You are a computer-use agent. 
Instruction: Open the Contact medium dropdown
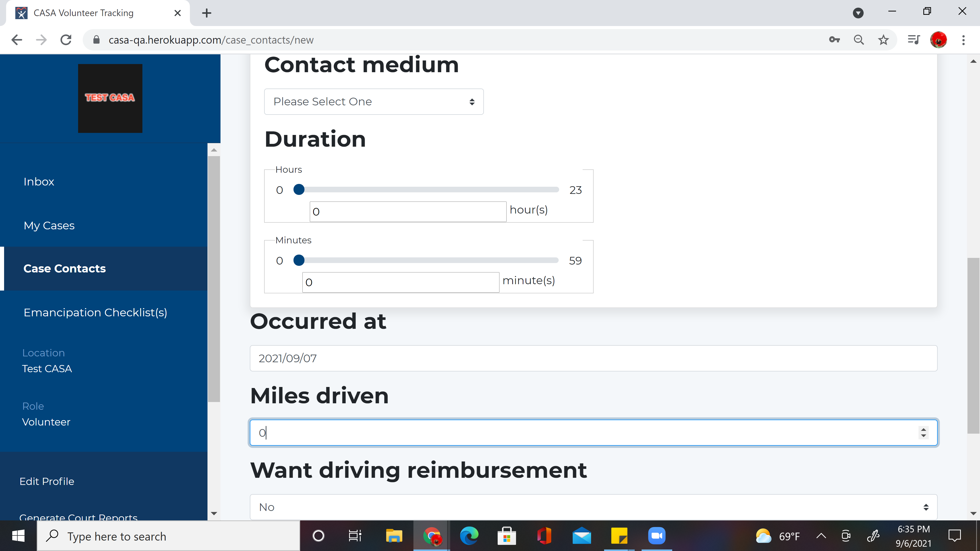(x=374, y=102)
